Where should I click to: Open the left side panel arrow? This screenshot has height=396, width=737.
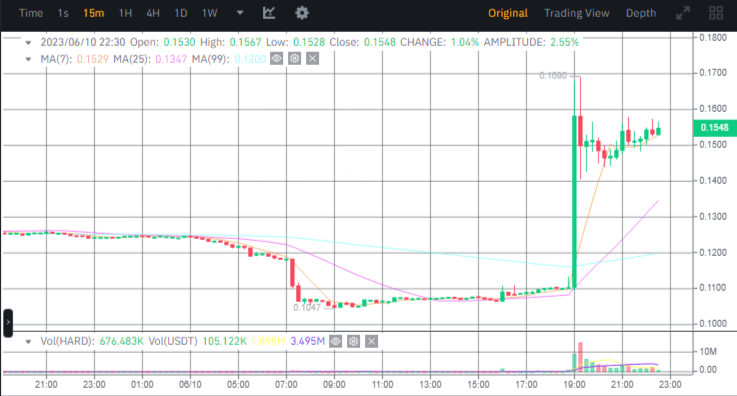coord(8,323)
